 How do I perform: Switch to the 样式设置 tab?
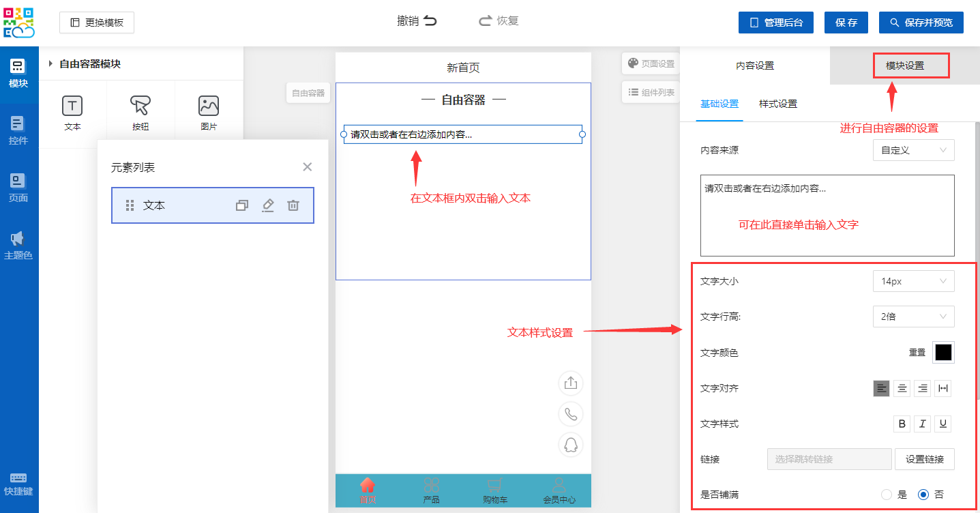pyautogui.click(x=778, y=104)
